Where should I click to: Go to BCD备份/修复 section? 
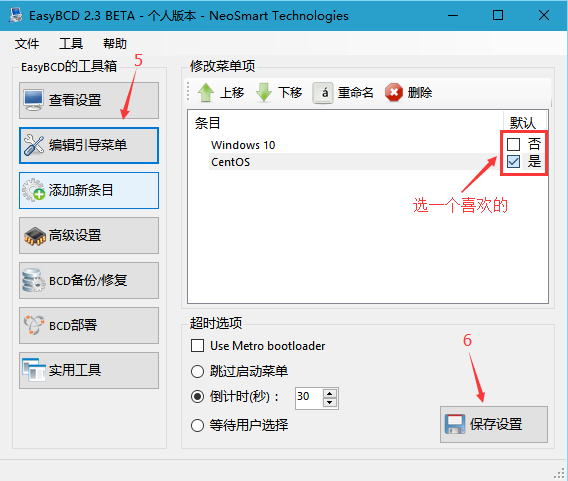point(89,280)
